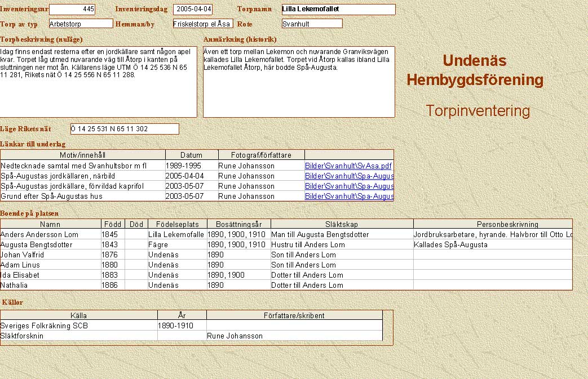Image resolution: width=588 pixels, height=379 pixels.
Task: Open link for Spå-Augustas jordkällaren, närbild
Action: pyautogui.click(x=349, y=176)
